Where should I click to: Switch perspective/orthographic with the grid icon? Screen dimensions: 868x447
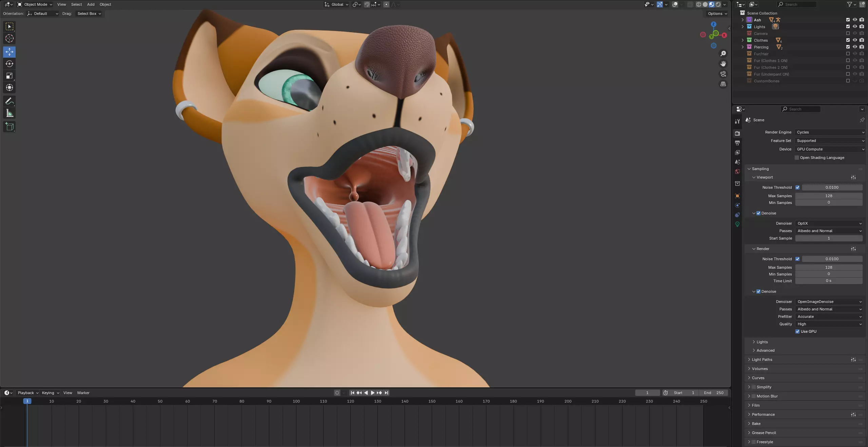(723, 84)
